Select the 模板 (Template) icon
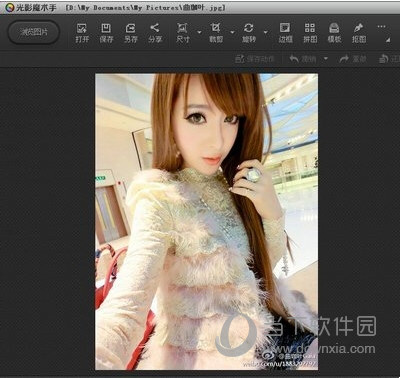The height and width of the screenshot is (378, 400). [334, 33]
